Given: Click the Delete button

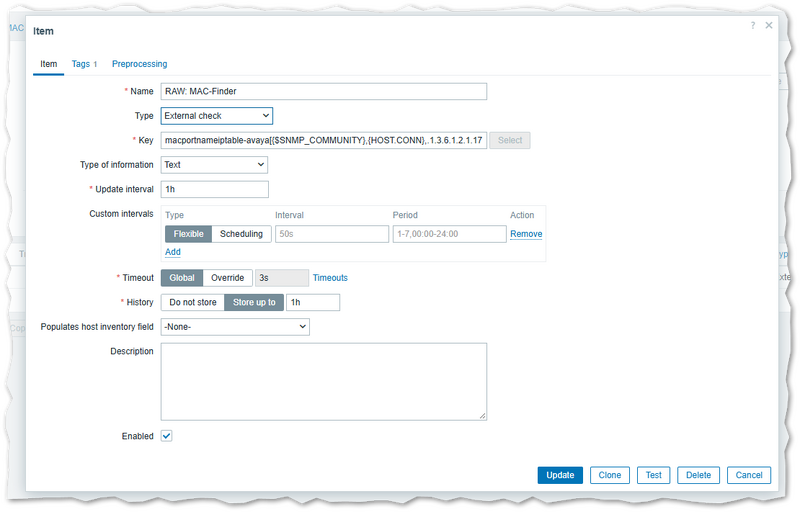Looking at the screenshot, I should point(698,475).
